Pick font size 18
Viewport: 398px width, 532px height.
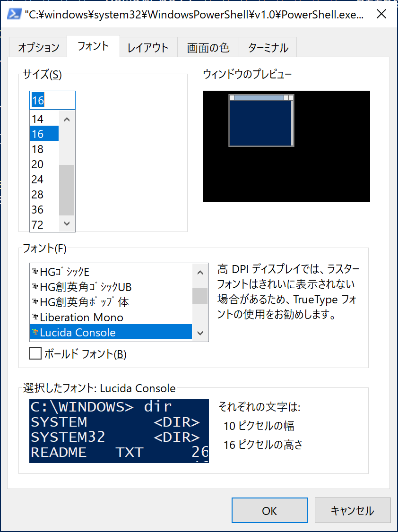point(44,149)
